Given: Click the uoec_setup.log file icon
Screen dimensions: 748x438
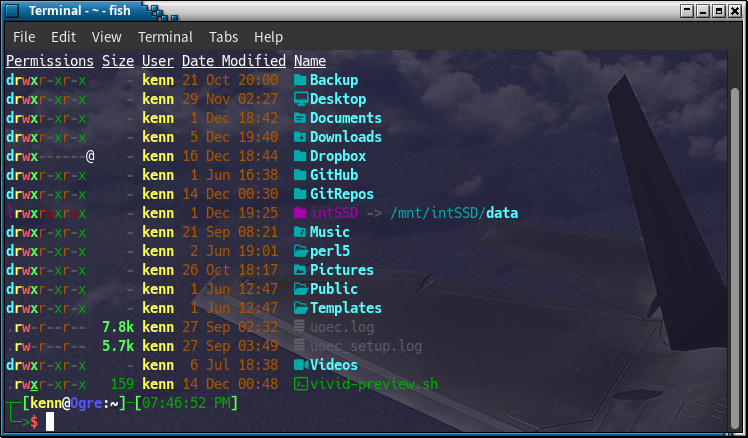Looking at the screenshot, I should (299, 346).
